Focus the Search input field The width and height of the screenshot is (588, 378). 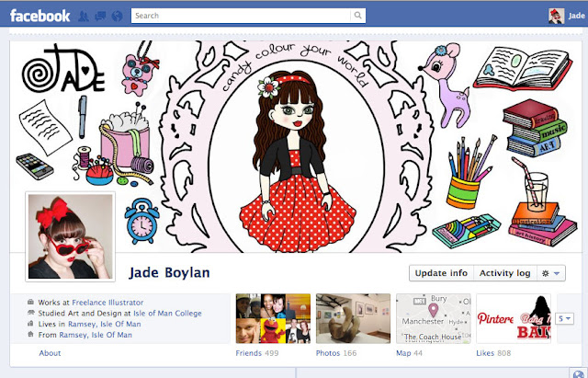[x=241, y=16]
